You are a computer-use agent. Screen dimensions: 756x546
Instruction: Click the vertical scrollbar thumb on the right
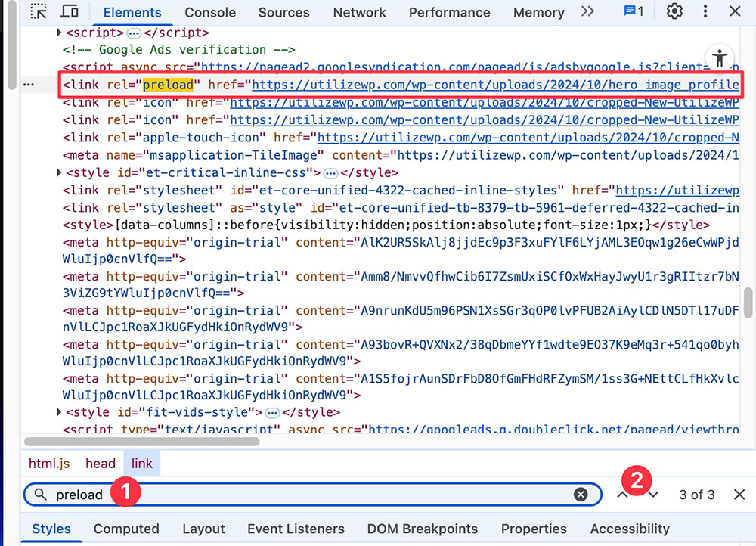[748, 302]
